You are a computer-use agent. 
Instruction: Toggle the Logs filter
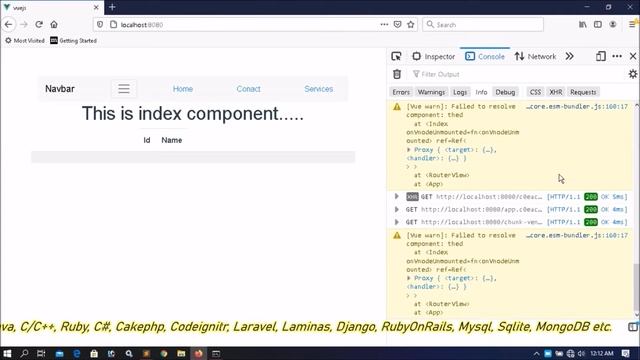(x=460, y=92)
